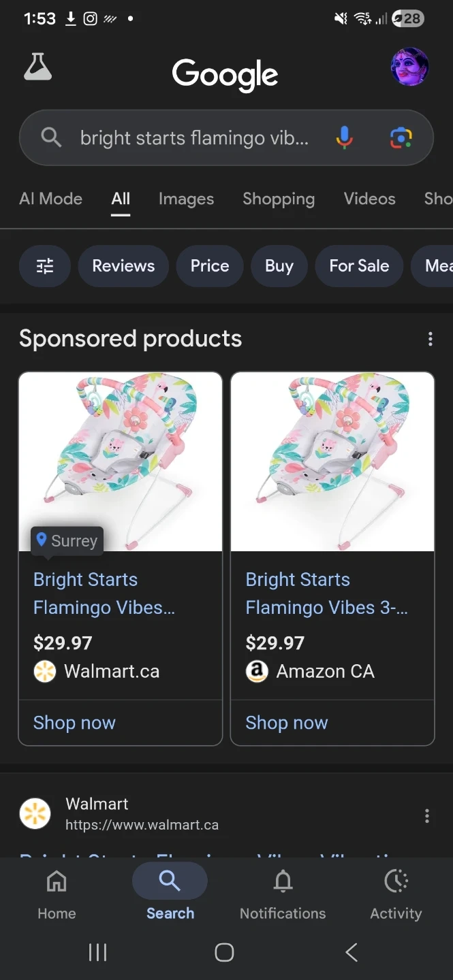The width and height of the screenshot is (453, 980).
Task: Open Notifications bell in bottom bar
Action: pyautogui.click(x=283, y=893)
